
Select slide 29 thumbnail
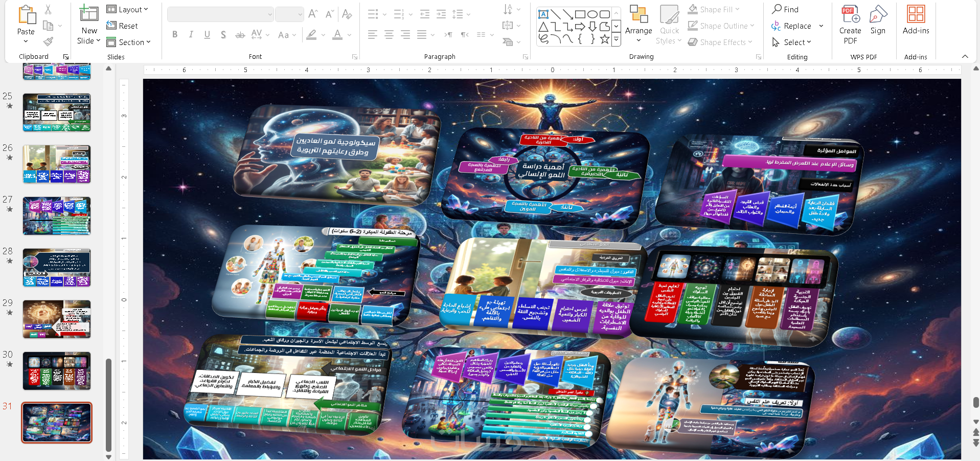pyautogui.click(x=57, y=319)
